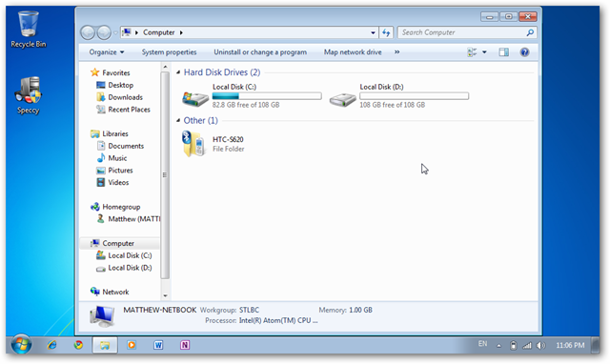Select the HTC-S620 Bluetooth folder icon

(x=193, y=144)
